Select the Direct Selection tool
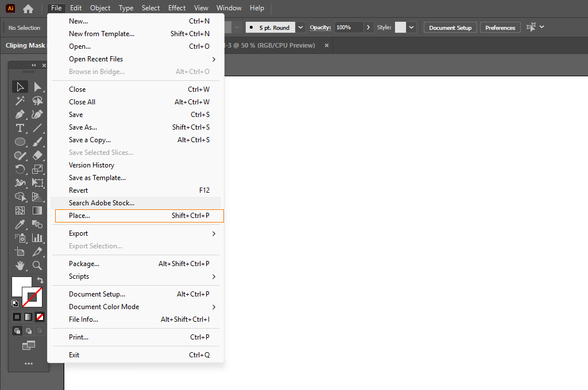The image size is (588, 390). click(x=37, y=87)
